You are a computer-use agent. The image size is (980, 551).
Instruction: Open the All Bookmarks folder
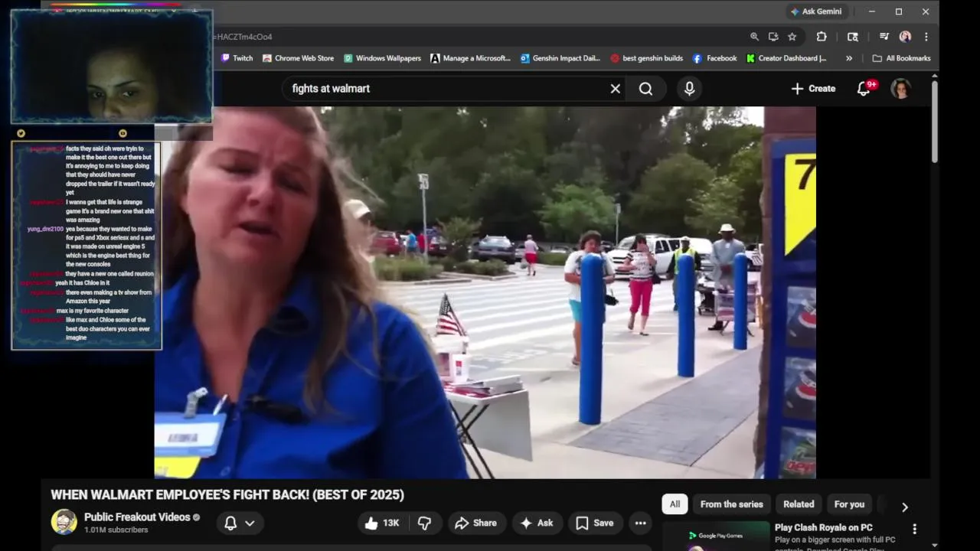tap(901, 58)
